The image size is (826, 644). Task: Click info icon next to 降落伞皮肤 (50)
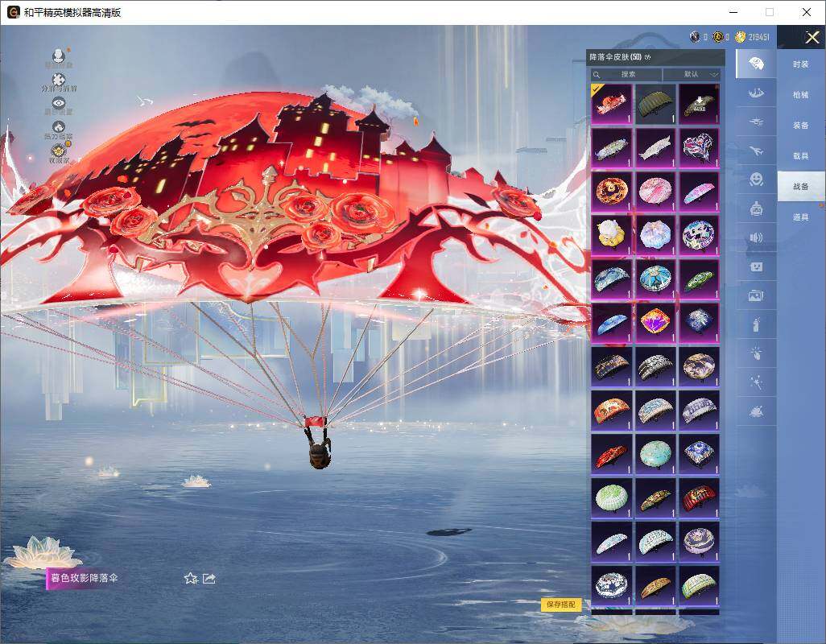click(x=647, y=57)
